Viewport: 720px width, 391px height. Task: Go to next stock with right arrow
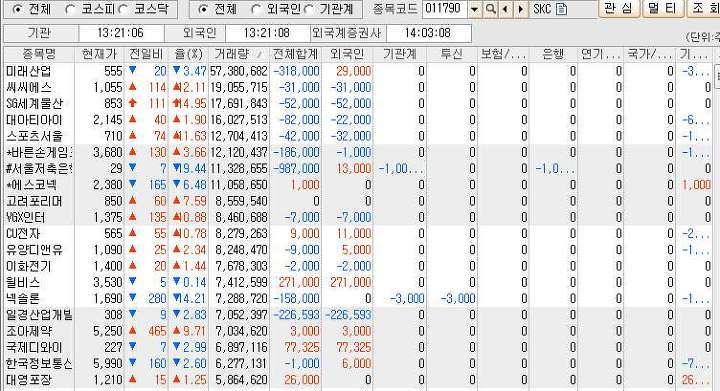click(x=520, y=9)
